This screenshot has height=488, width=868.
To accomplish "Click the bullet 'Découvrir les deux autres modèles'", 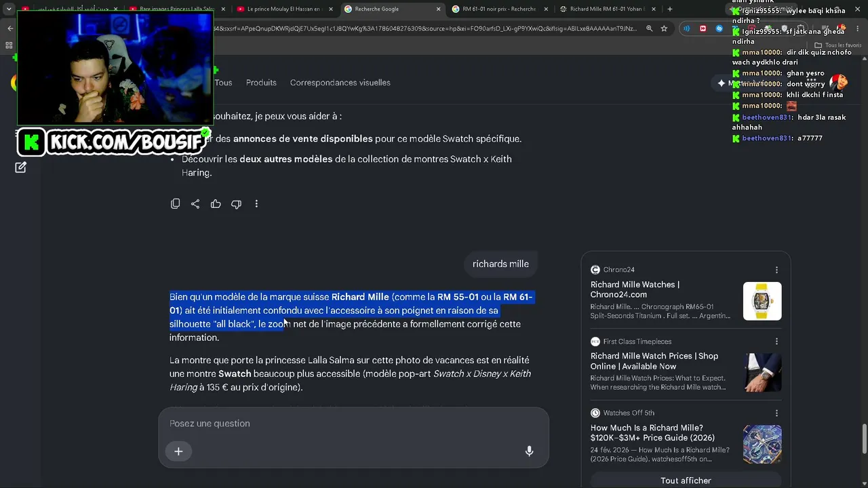I will [347, 166].
